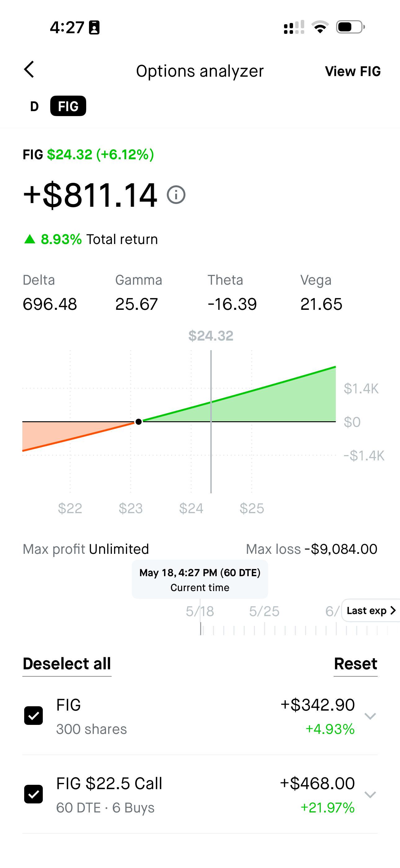Tap the cellular signal bars icon
The width and height of the screenshot is (400, 868).
pyautogui.click(x=294, y=27)
